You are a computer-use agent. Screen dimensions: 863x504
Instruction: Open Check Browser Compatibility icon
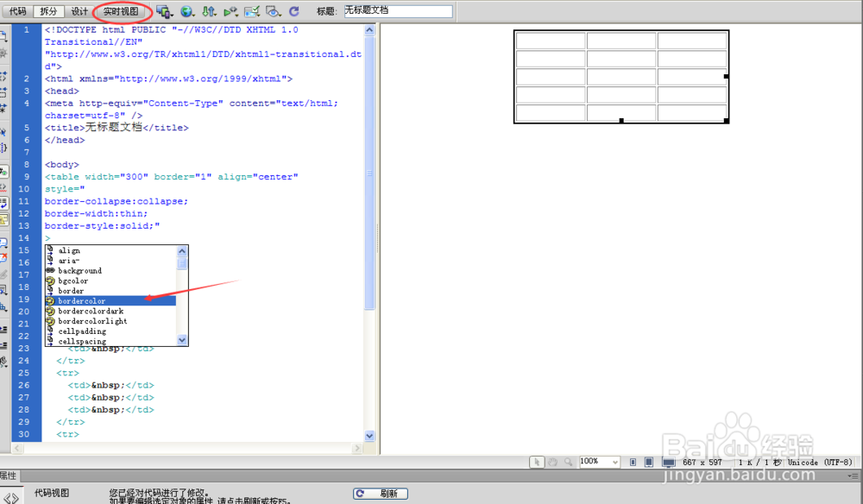tap(252, 11)
